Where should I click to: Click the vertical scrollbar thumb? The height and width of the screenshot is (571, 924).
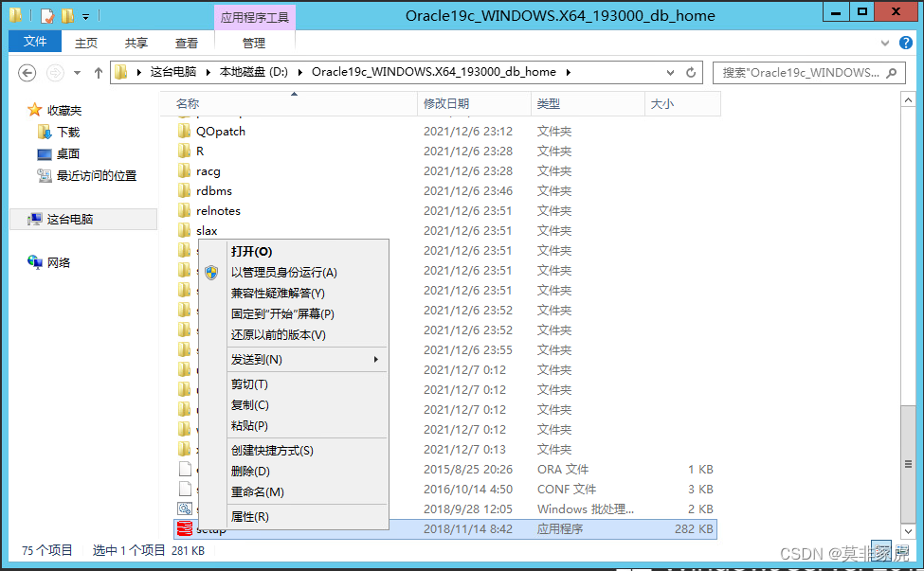[908, 464]
